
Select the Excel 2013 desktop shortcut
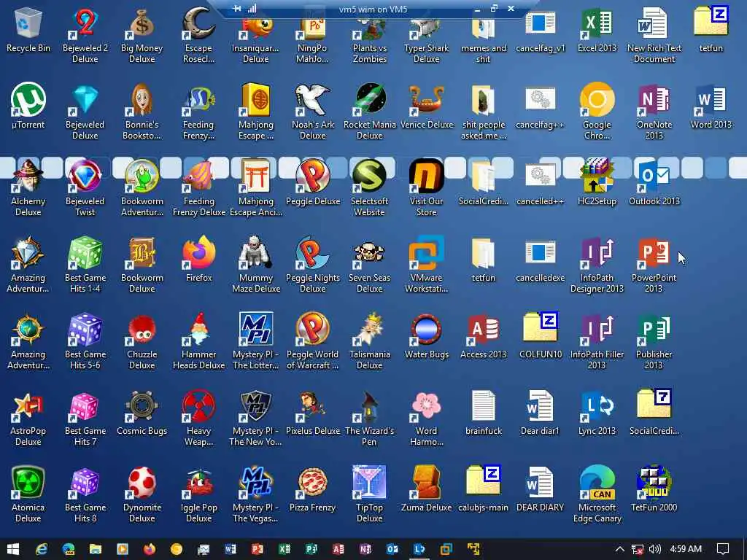pos(597,29)
